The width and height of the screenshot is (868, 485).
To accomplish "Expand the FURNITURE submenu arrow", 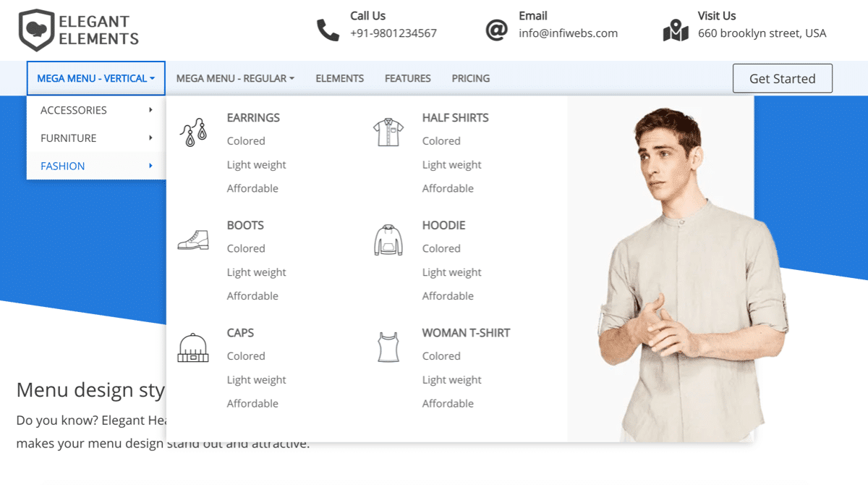I will point(151,138).
